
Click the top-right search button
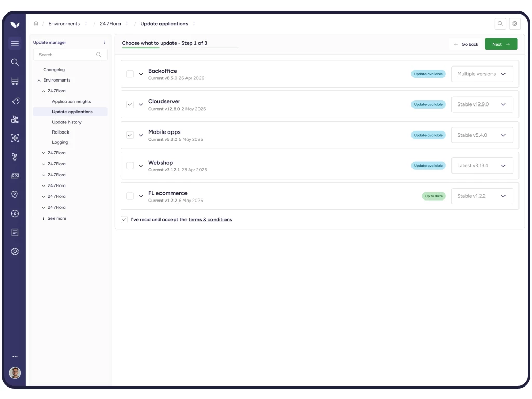coord(500,24)
